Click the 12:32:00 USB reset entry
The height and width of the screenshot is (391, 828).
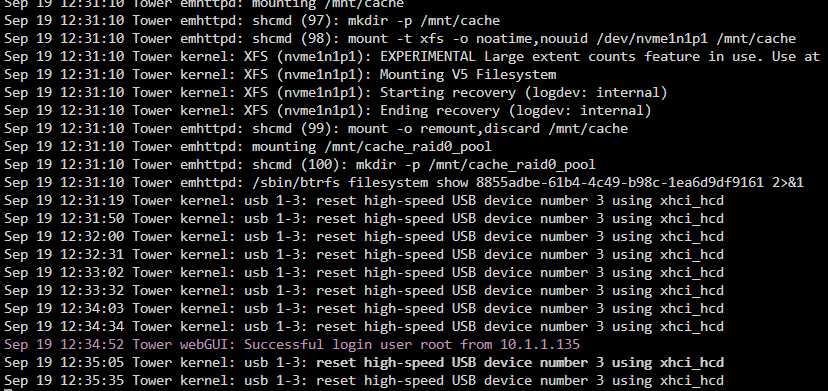point(364,237)
